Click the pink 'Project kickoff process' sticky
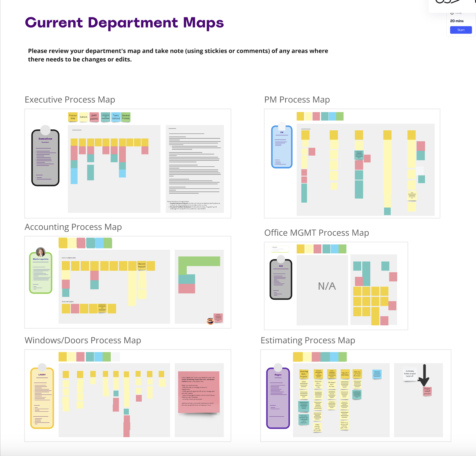 (427, 391)
